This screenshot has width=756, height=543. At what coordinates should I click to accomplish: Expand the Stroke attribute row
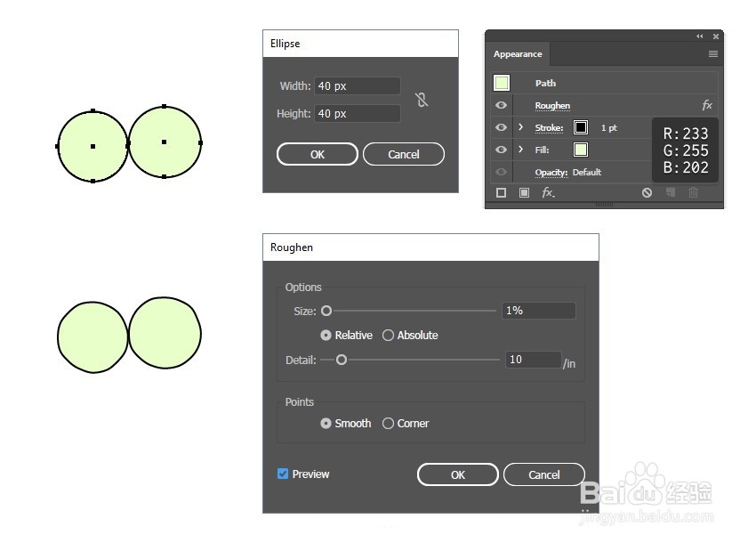tap(521, 128)
